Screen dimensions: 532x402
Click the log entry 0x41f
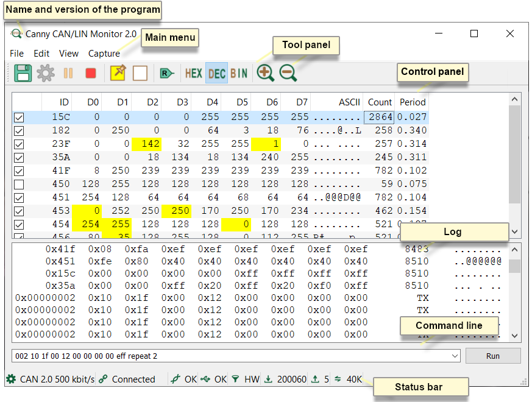[x=60, y=249]
